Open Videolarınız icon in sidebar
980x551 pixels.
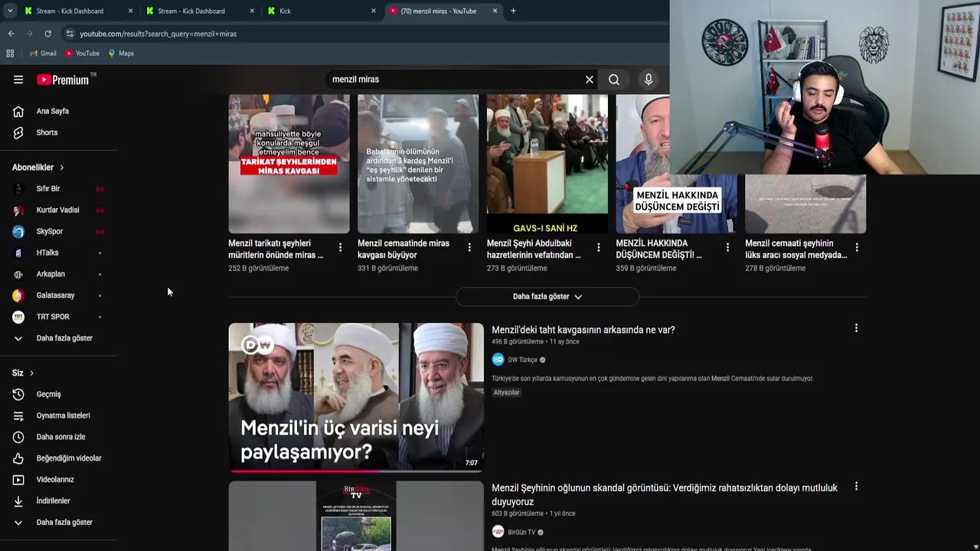pyautogui.click(x=18, y=480)
